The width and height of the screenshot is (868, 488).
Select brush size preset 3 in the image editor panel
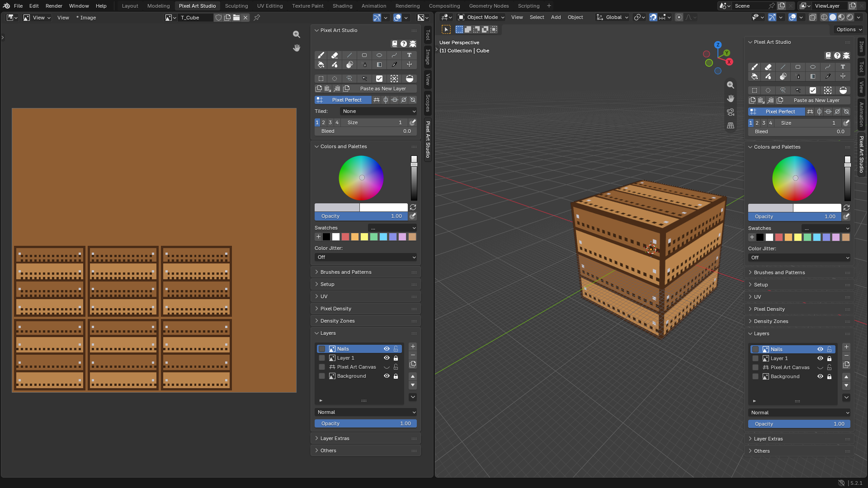point(330,122)
